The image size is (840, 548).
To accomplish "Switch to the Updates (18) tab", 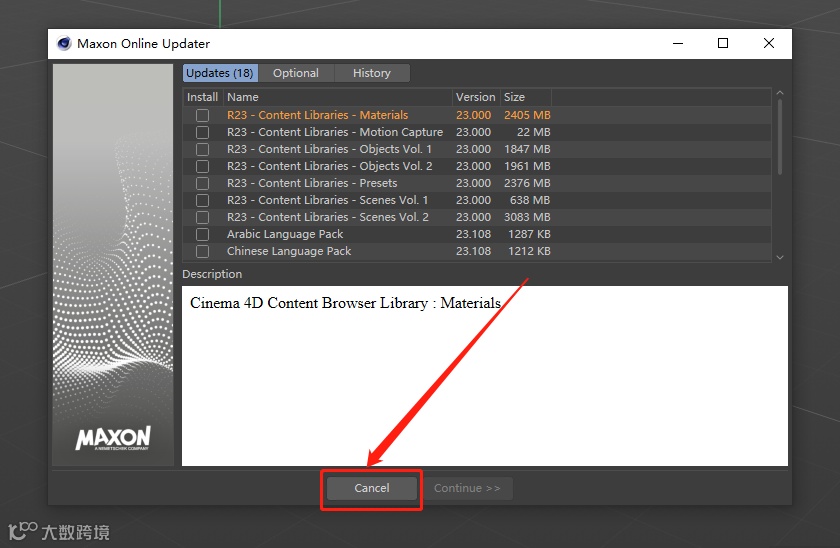I will pos(220,73).
